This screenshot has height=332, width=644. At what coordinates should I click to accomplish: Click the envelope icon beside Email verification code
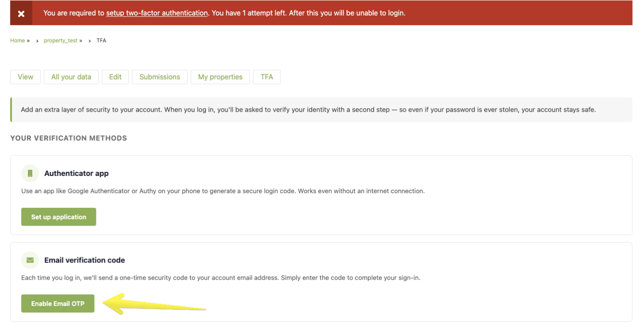click(x=30, y=260)
